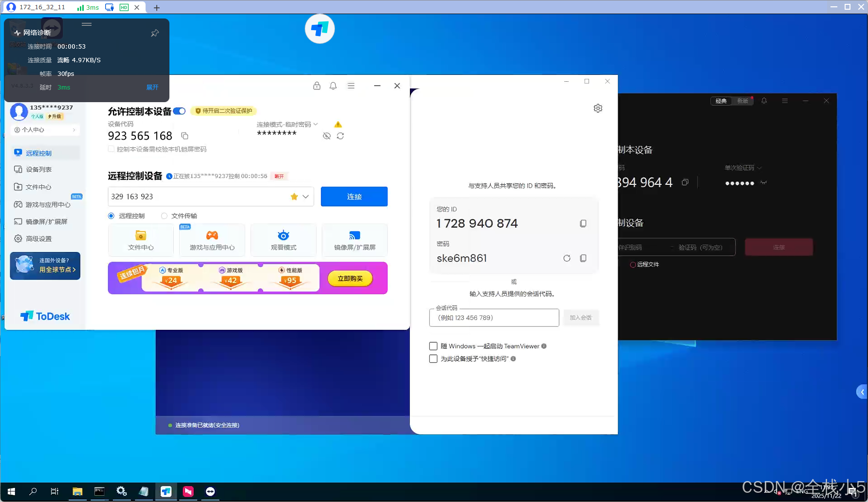Select the File Transfer radio option
The image size is (868, 502).
coord(164,215)
